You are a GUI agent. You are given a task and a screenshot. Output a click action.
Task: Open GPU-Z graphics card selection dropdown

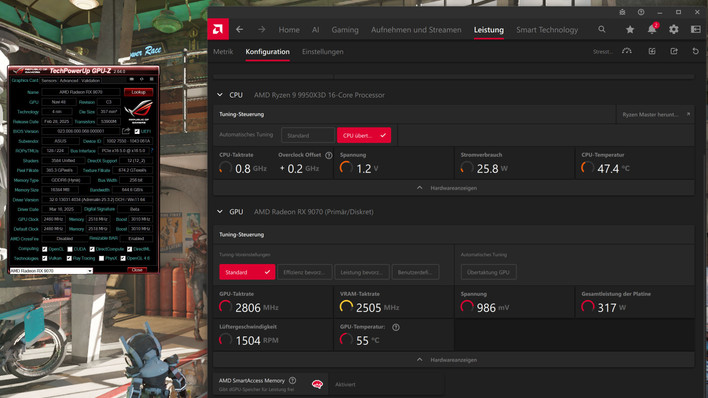(x=51, y=271)
